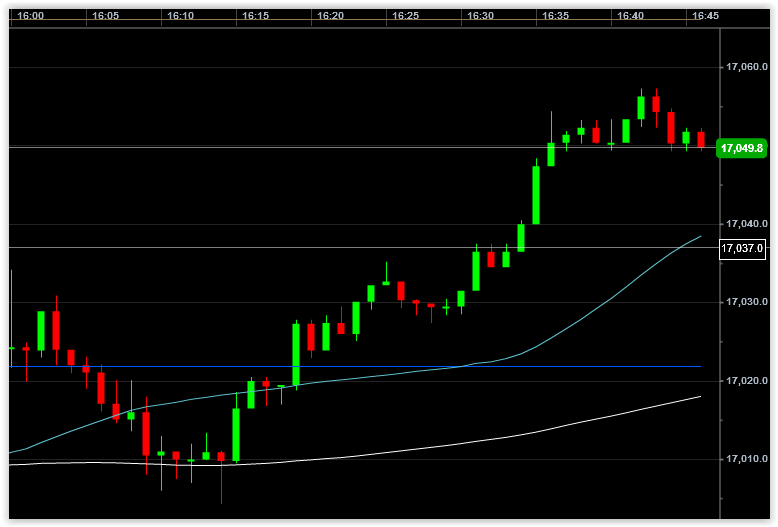Click the 17,040.0 price axis label
Image resolution: width=778 pixels, height=527 pixels.
(746, 224)
